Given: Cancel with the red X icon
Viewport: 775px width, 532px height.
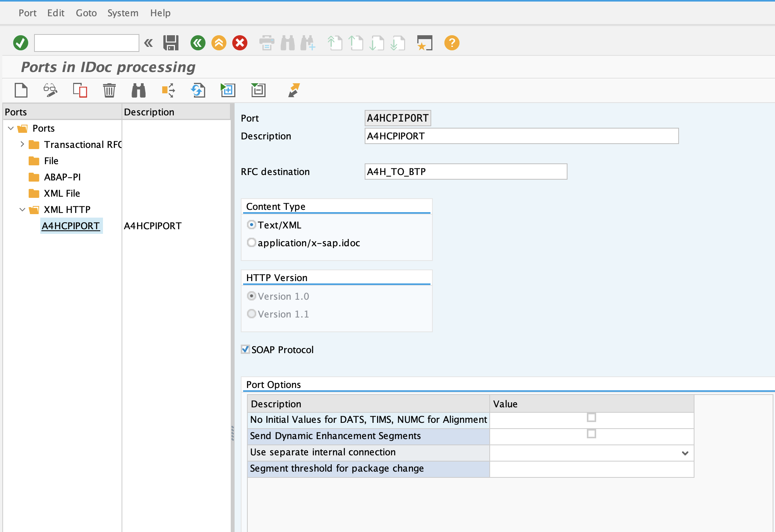Looking at the screenshot, I should click(x=240, y=43).
